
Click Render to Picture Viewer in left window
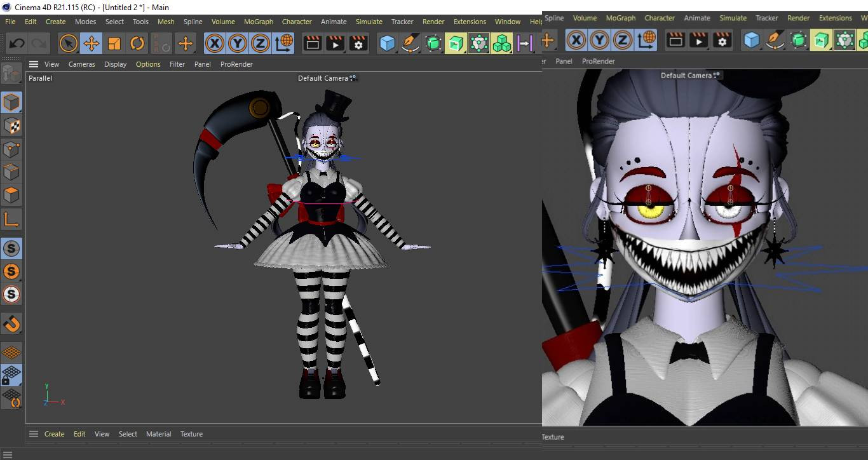pos(336,44)
